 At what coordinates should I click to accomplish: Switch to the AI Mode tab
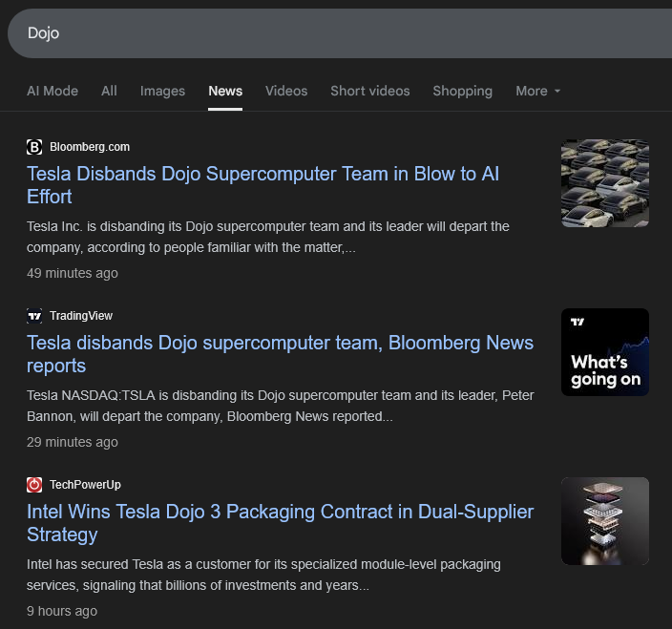click(x=52, y=91)
